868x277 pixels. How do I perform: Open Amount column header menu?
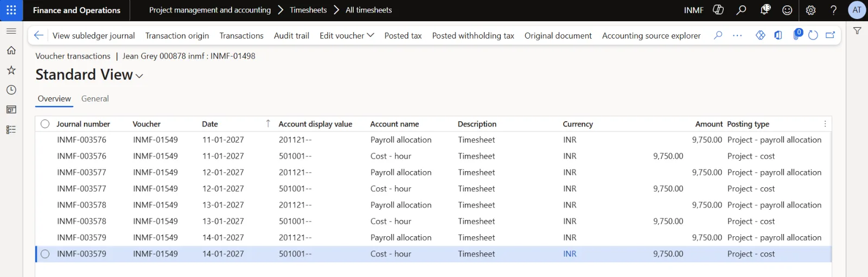click(x=709, y=124)
